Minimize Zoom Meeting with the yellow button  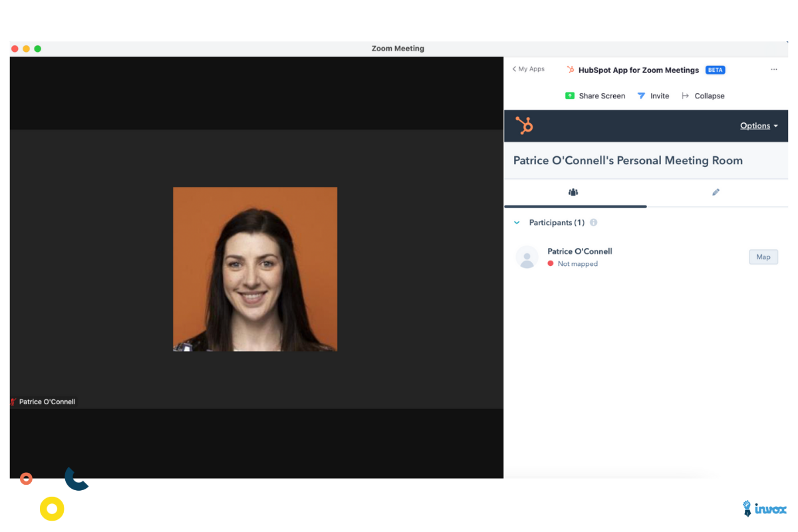27,49
